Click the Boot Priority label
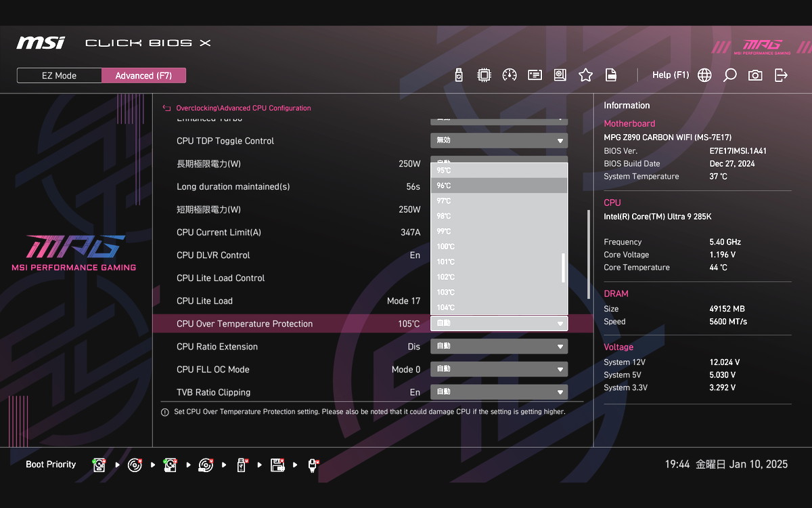 click(x=51, y=465)
